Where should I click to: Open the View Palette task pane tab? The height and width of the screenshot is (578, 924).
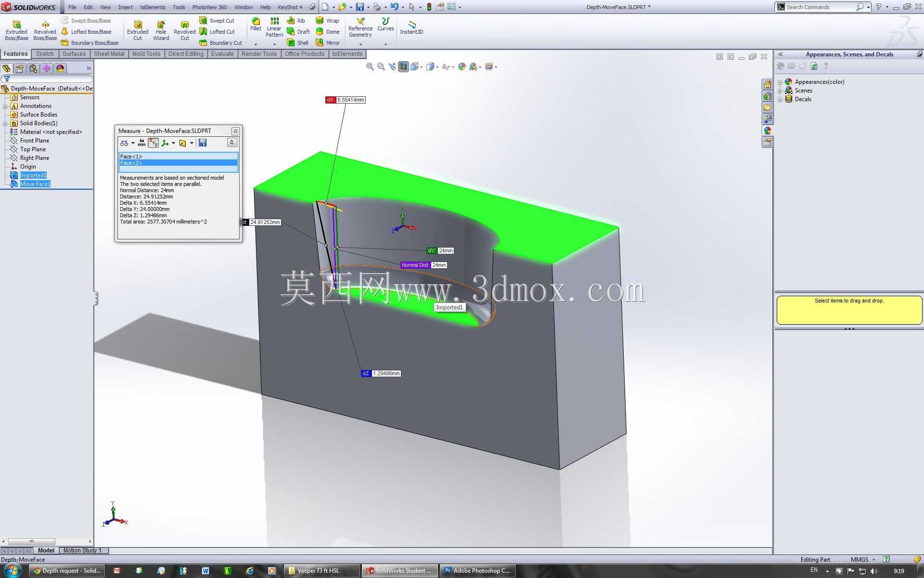[x=767, y=119]
